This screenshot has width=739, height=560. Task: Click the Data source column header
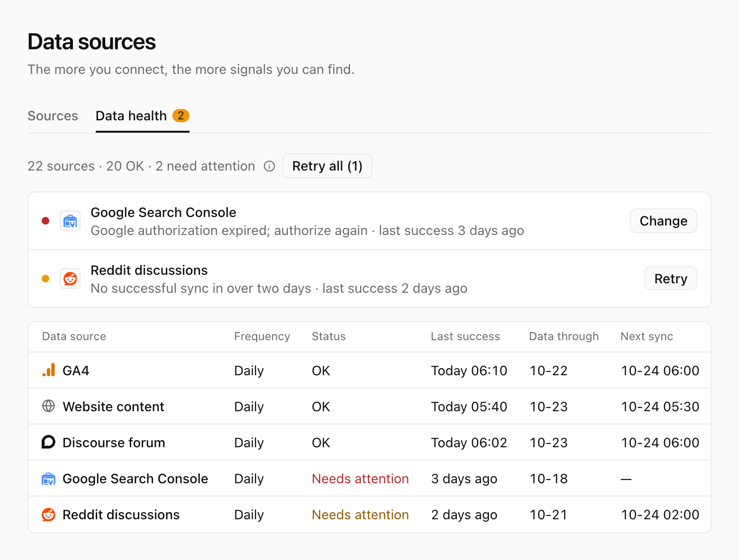pyautogui.click(x=74, y=336)
